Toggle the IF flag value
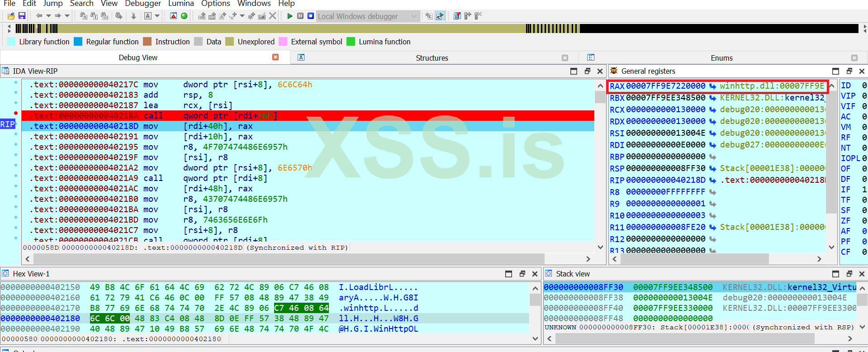 (864, 190)
